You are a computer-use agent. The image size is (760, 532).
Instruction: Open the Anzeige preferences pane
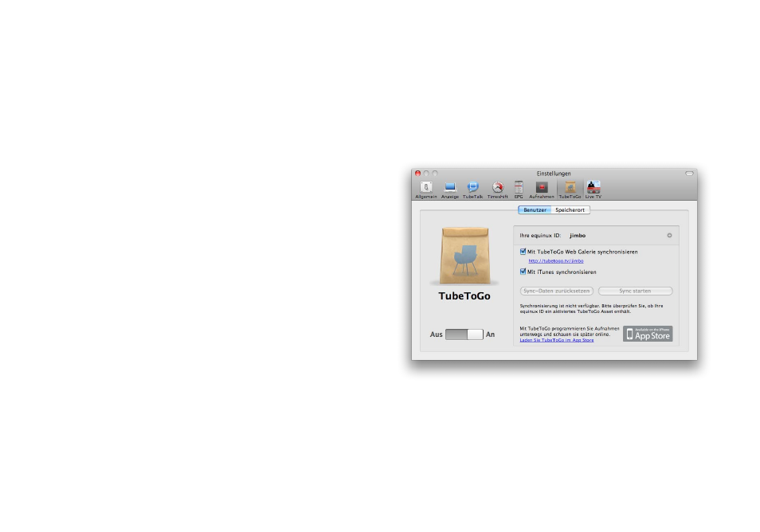coord(450,190)
